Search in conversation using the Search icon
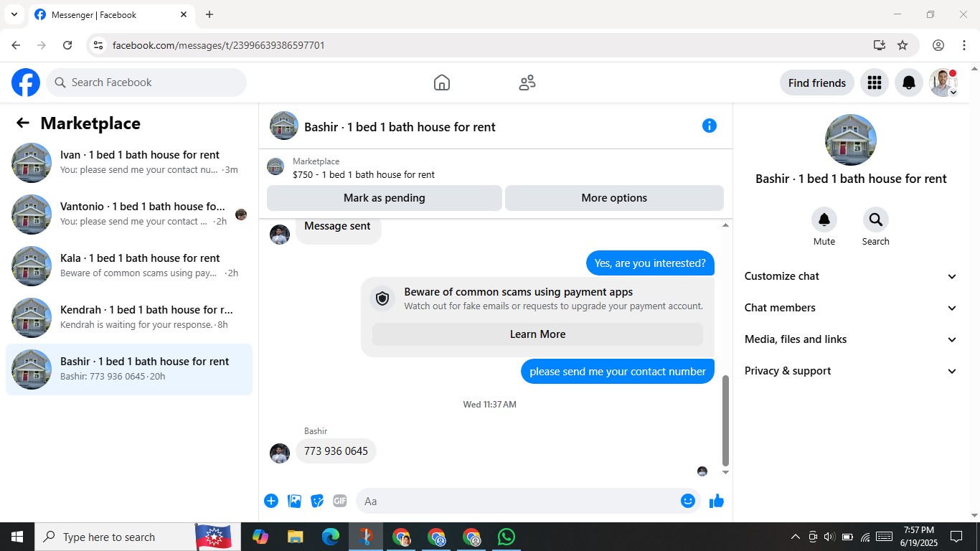 coord(876,220)
